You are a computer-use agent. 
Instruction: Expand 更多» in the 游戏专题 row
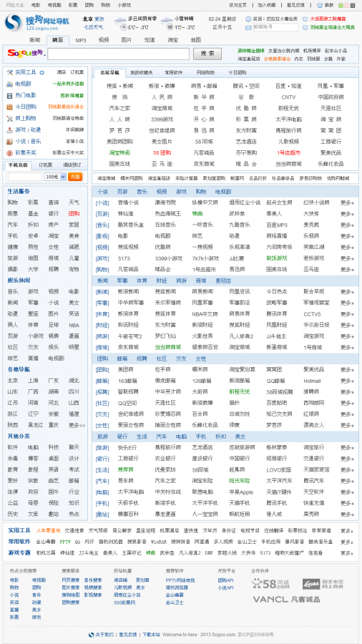pos(347,553)
